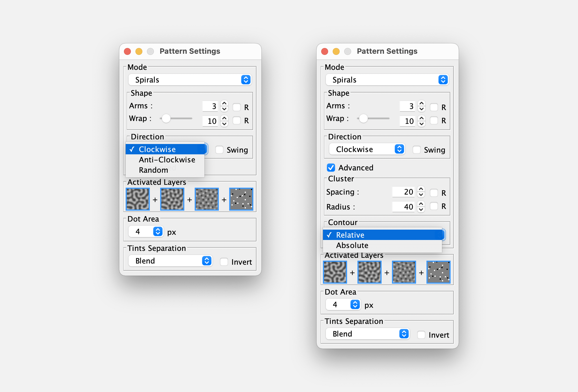Check the R box next to Spacing
Viewport: 578px width, 392px height.
434,193
